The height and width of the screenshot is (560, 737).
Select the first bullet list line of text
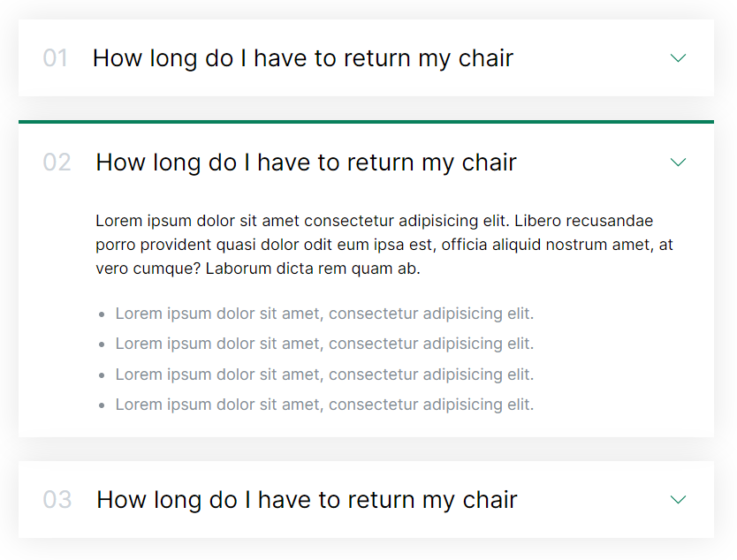[x=324, y=314]
